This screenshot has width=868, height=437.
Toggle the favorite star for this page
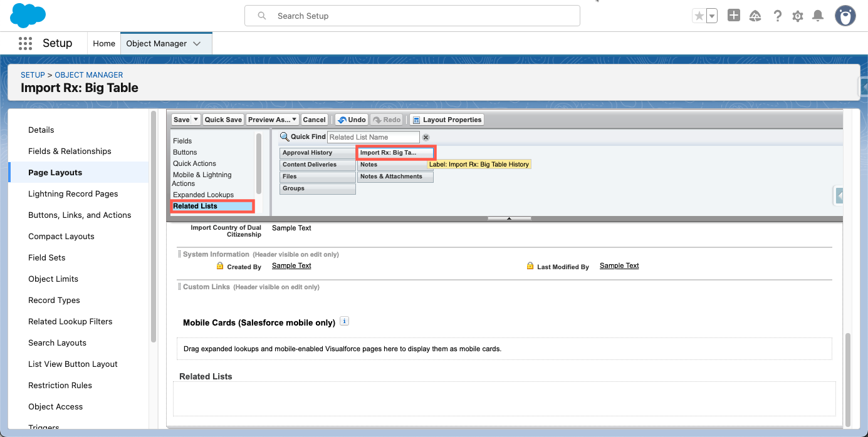[x=699, y=16]
